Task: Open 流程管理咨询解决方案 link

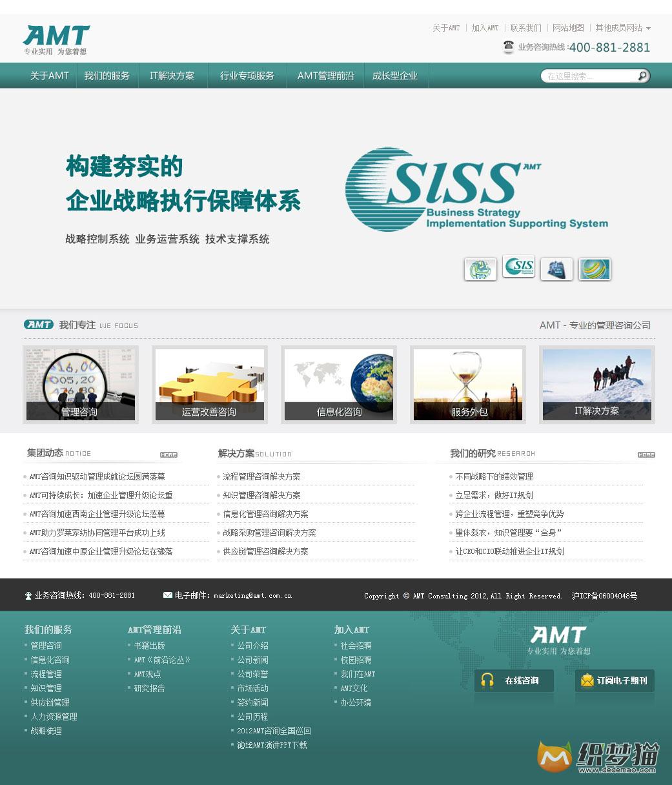Action: (262, 476)
